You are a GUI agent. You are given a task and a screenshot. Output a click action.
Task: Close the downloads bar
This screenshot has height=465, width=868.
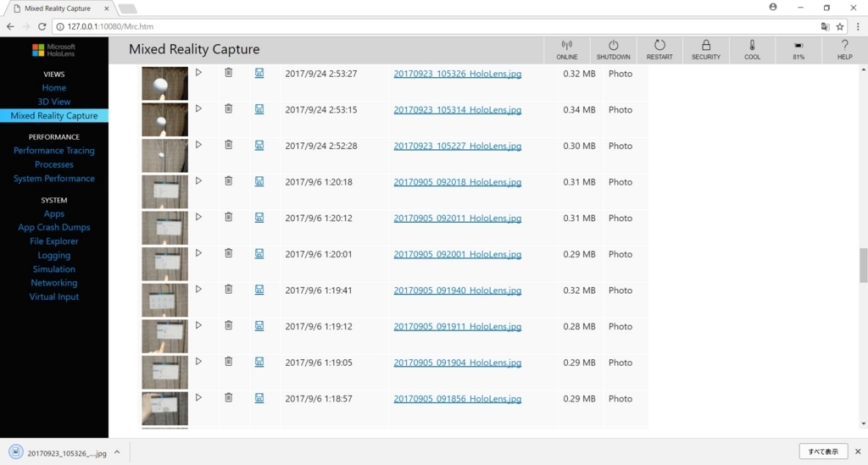(858, 451)
